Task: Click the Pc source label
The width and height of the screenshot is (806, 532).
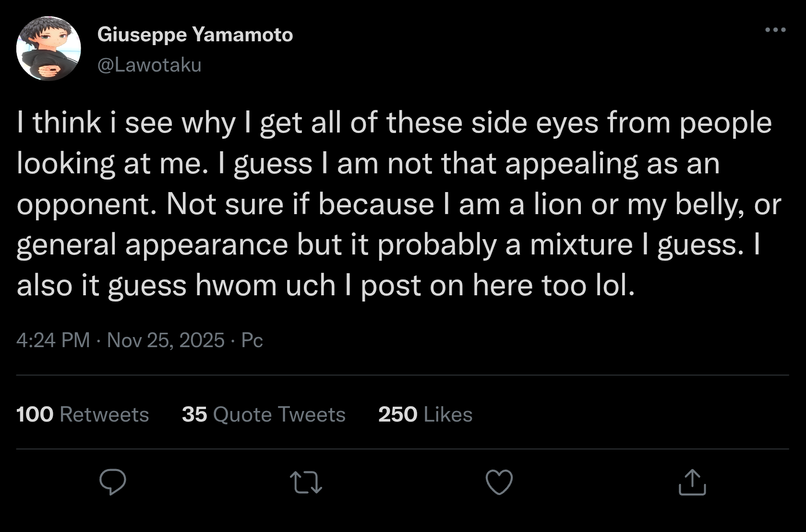Action: coord(252,340)
